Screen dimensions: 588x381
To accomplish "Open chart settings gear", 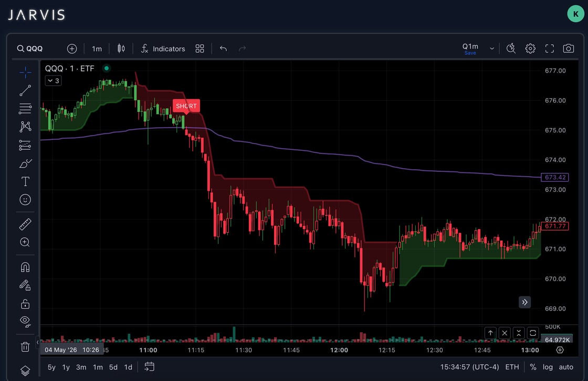I will click(530, 48).
